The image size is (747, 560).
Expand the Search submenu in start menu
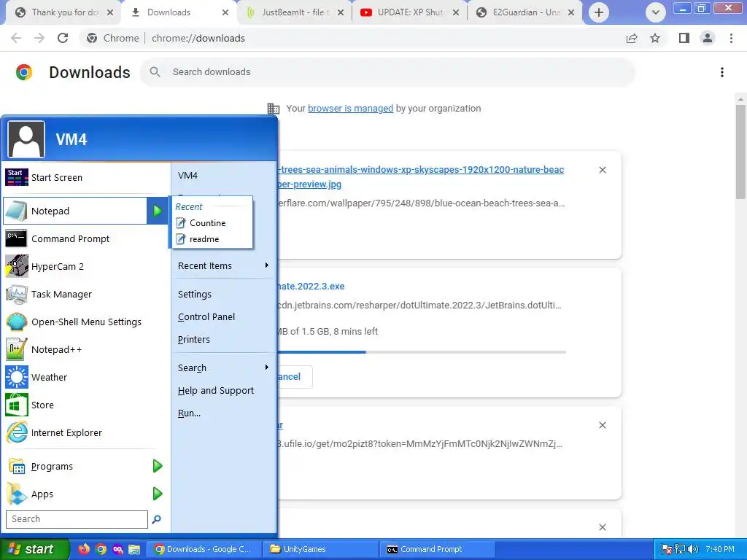pyautogui.click(x=223, y=367)
